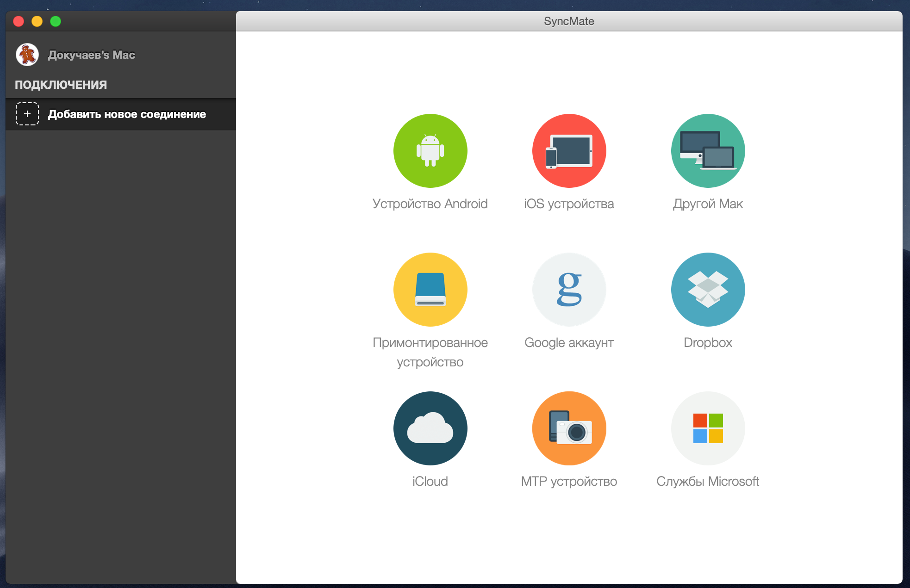The width and height of the screenshot is (910, 588).
Task: Open the Google account connection icon
Action: coord(569,290)
